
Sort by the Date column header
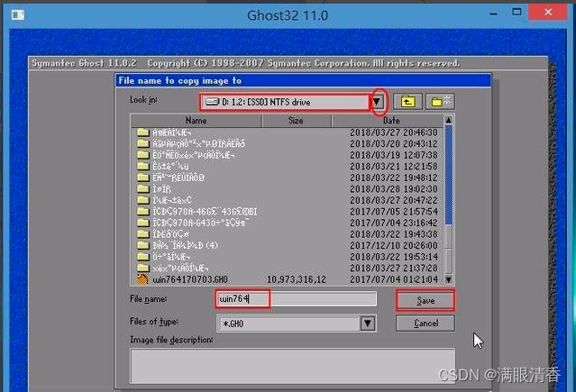[x=388, y=121]
